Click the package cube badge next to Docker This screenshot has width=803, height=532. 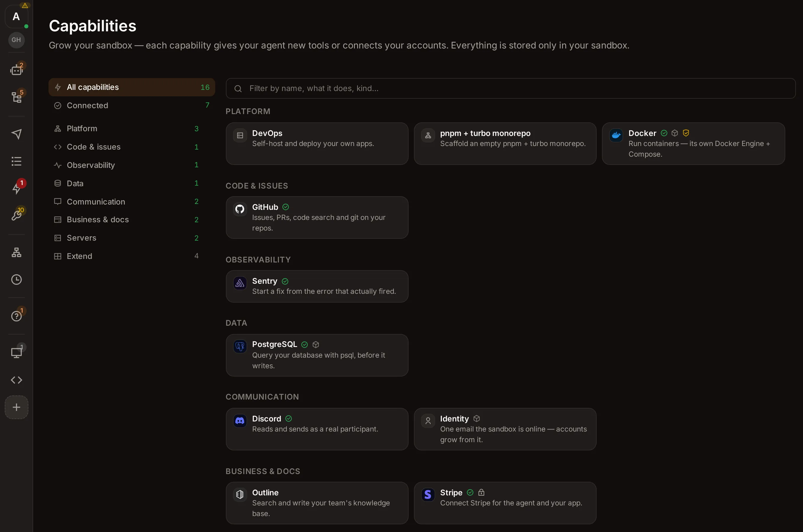point(675,133)
